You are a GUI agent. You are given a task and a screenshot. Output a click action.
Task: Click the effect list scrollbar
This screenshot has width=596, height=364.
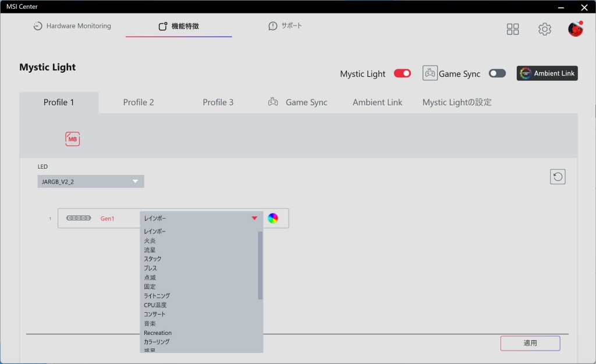pyautogui.click(x=260, y=265)
